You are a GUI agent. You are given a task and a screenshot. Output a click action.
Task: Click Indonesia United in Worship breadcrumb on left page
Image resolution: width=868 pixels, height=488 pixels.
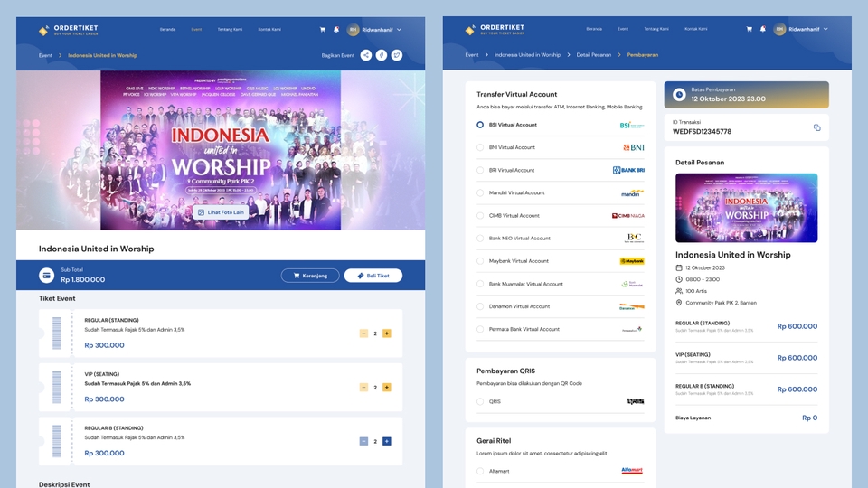click(102, 55)
